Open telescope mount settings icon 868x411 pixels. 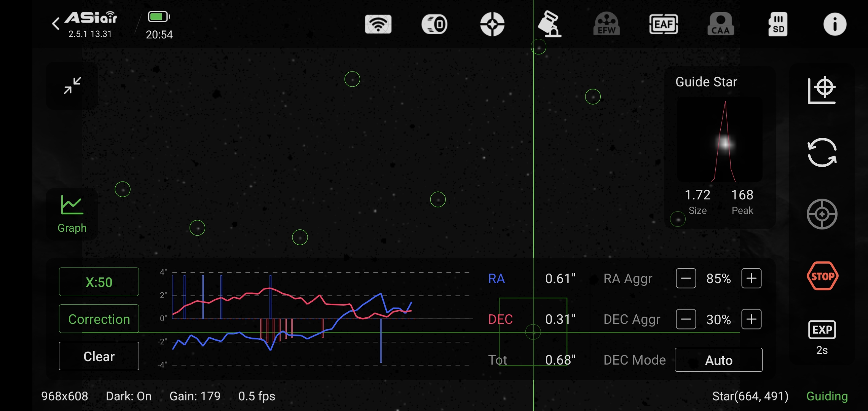[x=549, y=25]
